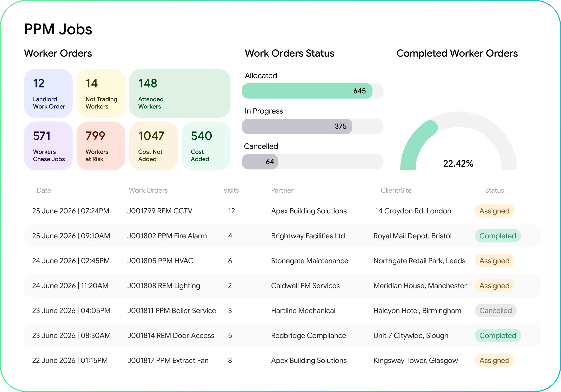
Task: Click date 23 June 2026 | 04:05PM
Action: tap(71, 310)
